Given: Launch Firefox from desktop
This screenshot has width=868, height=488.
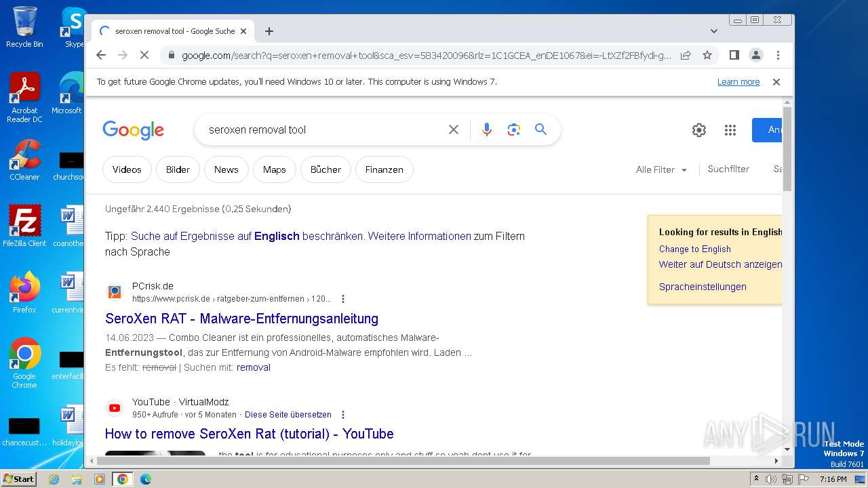Looking at the screenshot, I should pos(24,293).
